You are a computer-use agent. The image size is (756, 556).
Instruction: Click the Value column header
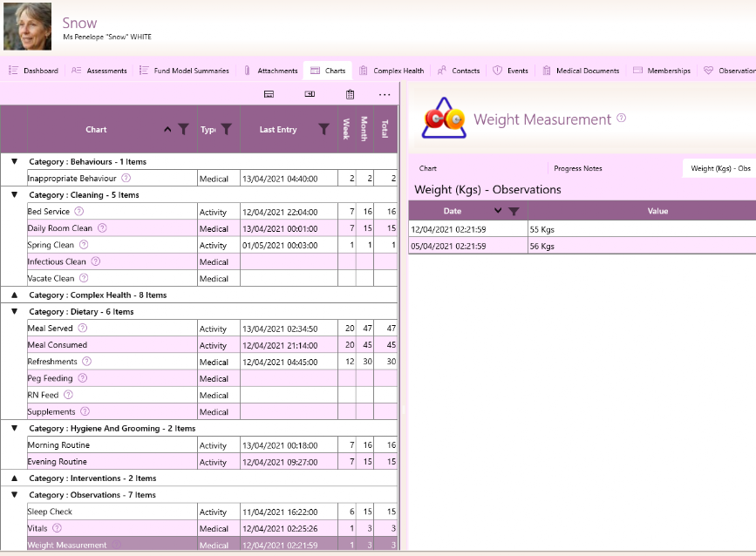click(657, 211)
